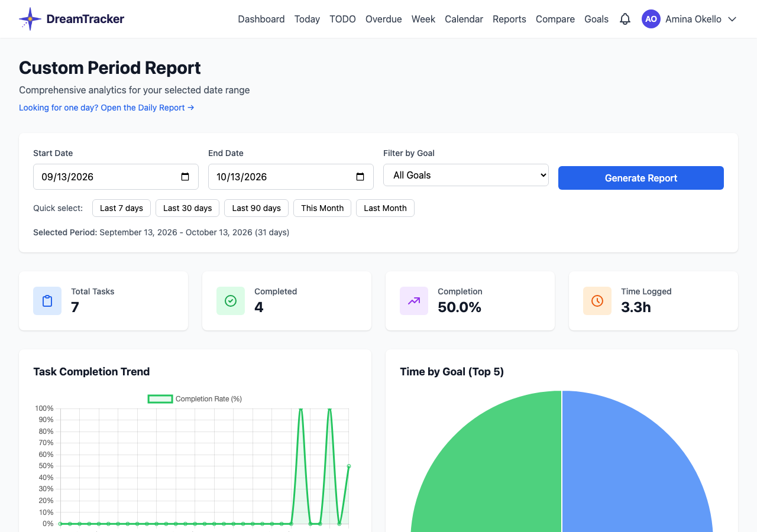Viewport: 757px width, 532px height.
Task: Click the DreamTracker brand name
Action: click(85, 19)
